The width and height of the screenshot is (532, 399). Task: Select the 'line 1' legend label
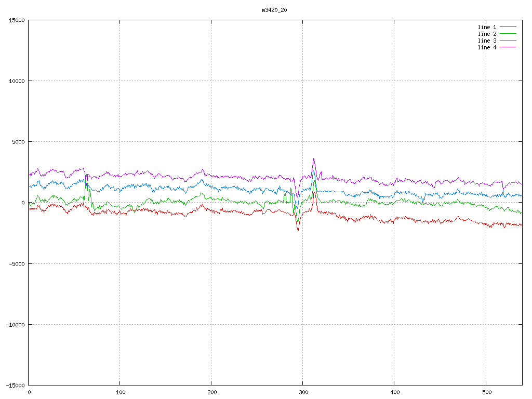coord(487,27)
